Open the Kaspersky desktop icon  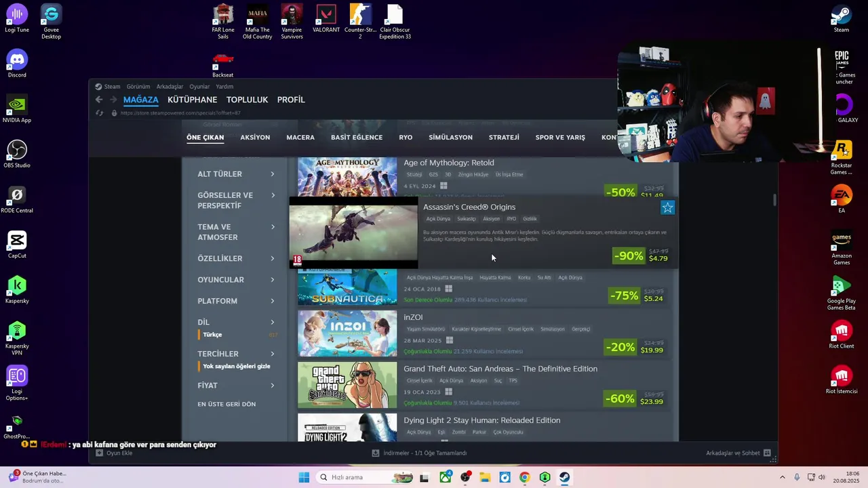click(17, 289)
